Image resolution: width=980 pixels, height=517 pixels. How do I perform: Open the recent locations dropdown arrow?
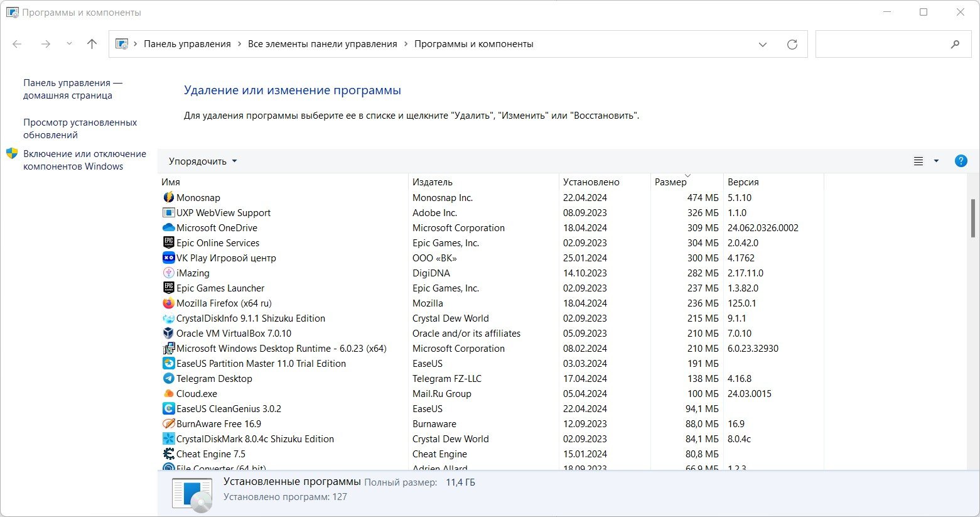tap(69, 44)
